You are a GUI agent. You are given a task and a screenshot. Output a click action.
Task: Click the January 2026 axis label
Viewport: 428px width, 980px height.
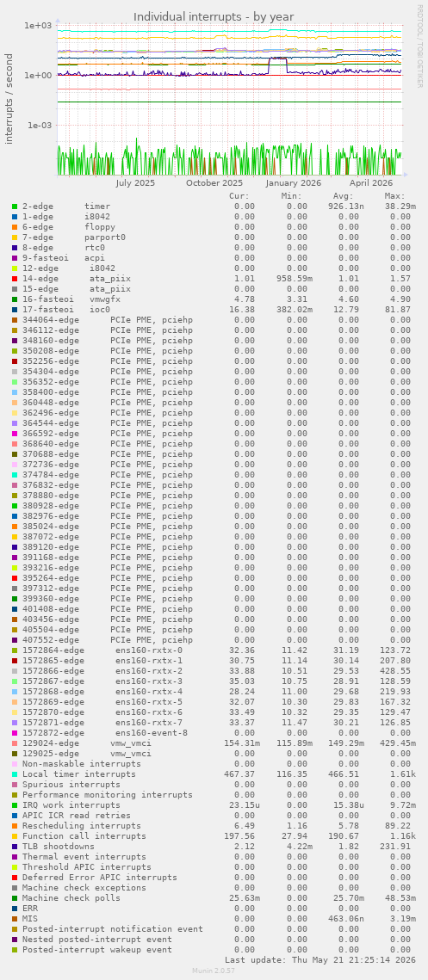pyautogui.click(x=294, y=183)
